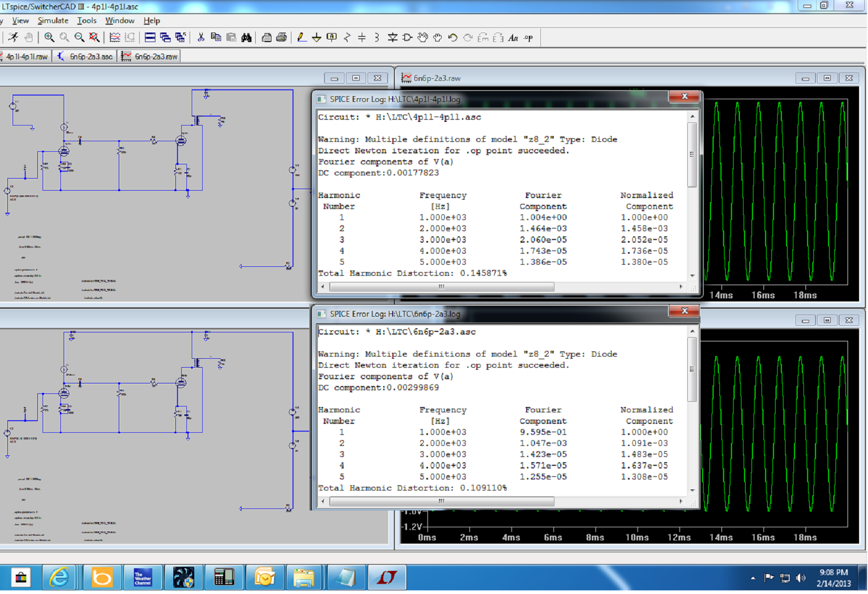The height and width of the screenshot is (594, 868).
Task: Select the Diode component tool
Action: click(x=392, y=37)
